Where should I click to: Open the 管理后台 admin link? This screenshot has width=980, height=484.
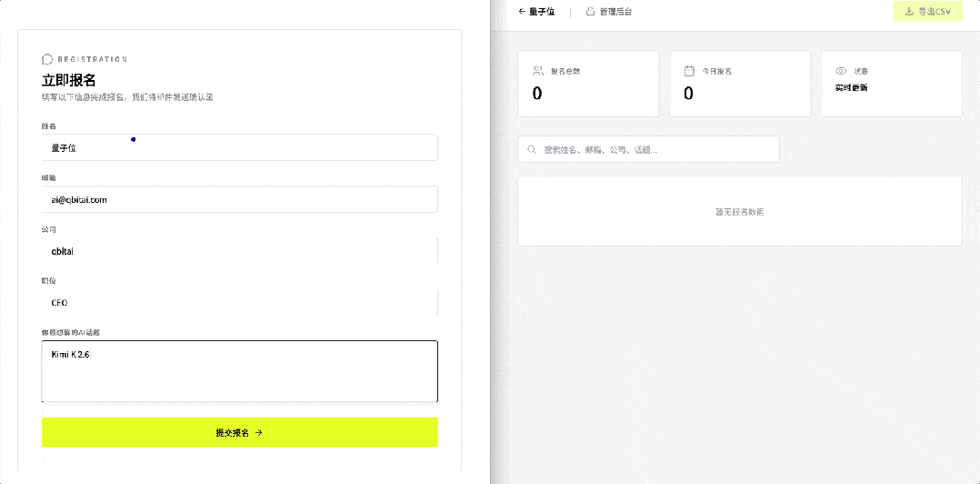click(x=615, y=12)
